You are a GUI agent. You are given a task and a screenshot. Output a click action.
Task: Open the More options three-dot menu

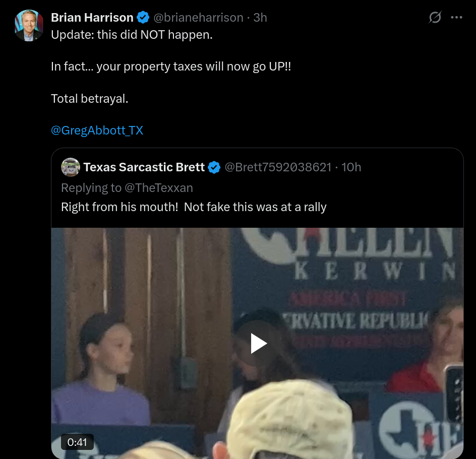(x=456, y=18)
